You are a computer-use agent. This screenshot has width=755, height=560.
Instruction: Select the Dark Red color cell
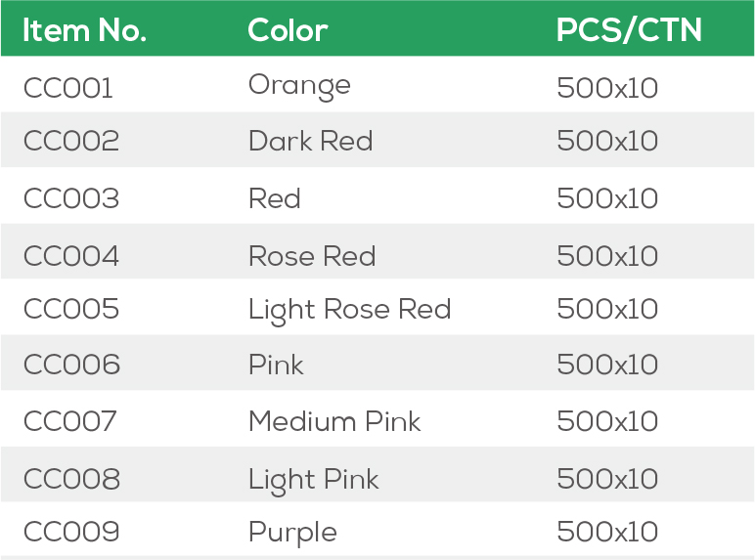(x=310, y=141)
